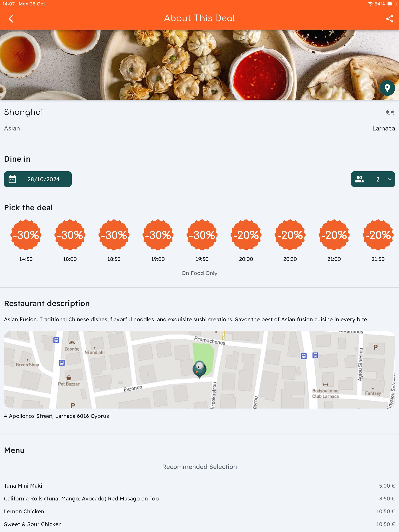Expand the guest count dropdown chevron
The width and height of the screenshot is (399, 532).
point(389,179)
